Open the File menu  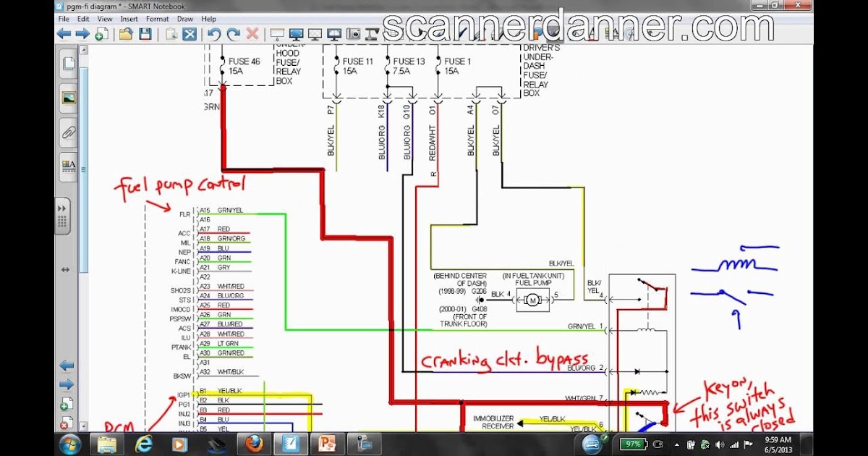[x=64, y=19]
